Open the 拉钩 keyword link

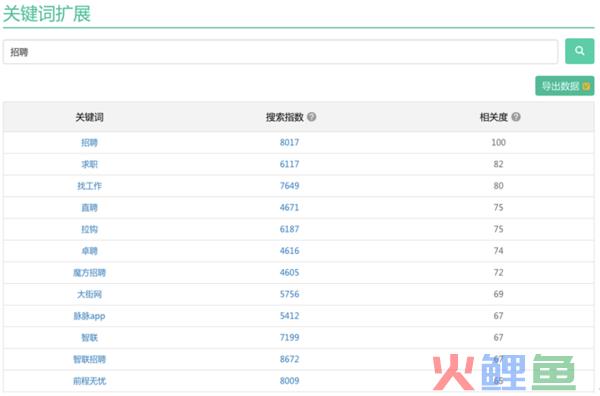click(90, 229)
